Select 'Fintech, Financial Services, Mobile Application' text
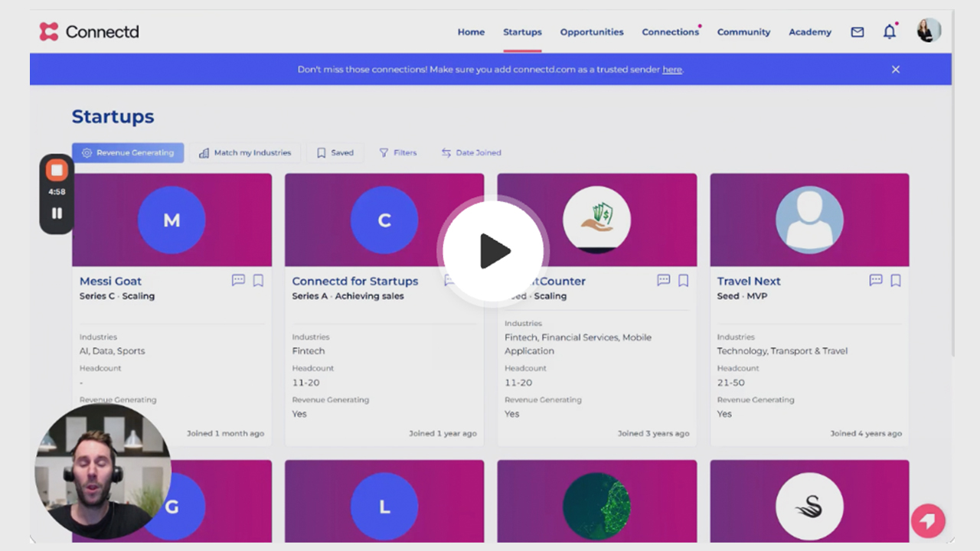Screen dimensions: 980x551 578,344
